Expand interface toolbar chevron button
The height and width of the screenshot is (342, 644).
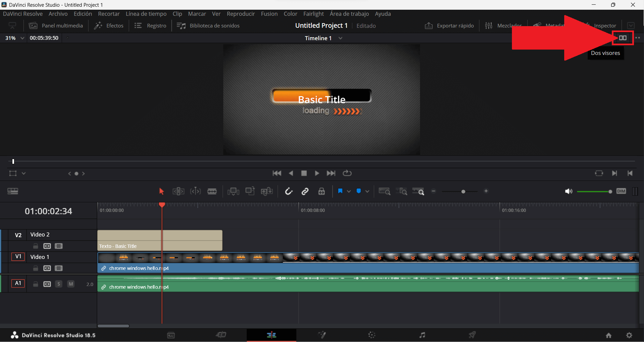click(x=631, y=26)
